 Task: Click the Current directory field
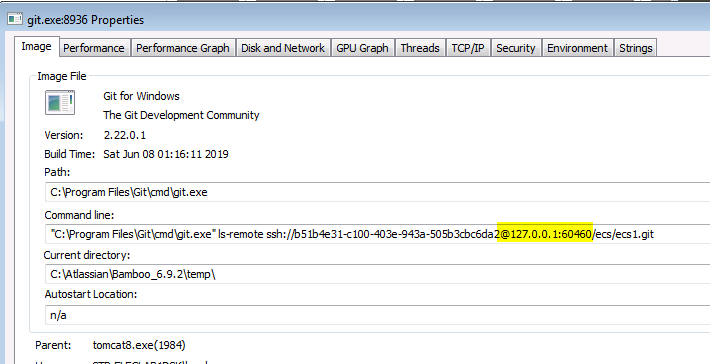pos(378,274)
